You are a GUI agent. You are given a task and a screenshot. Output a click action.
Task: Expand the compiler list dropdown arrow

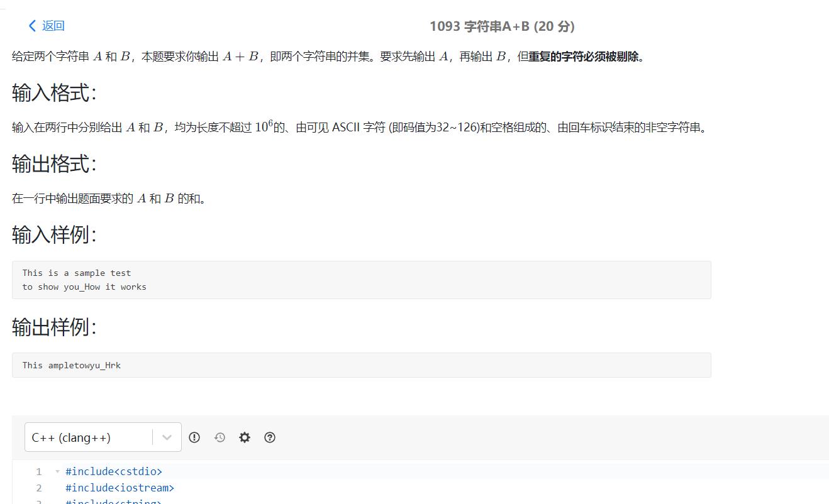point(167,437)
